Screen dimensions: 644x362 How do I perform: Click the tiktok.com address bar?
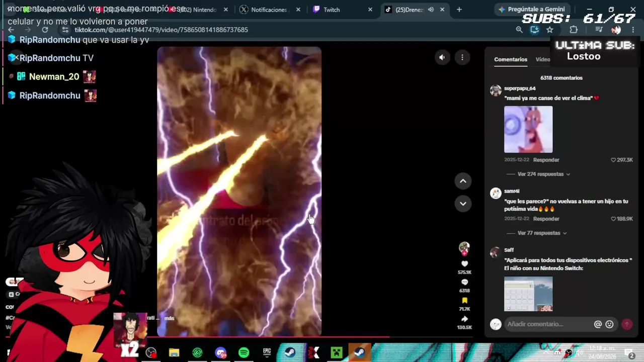pyautogui.click(x=161, y=30)
